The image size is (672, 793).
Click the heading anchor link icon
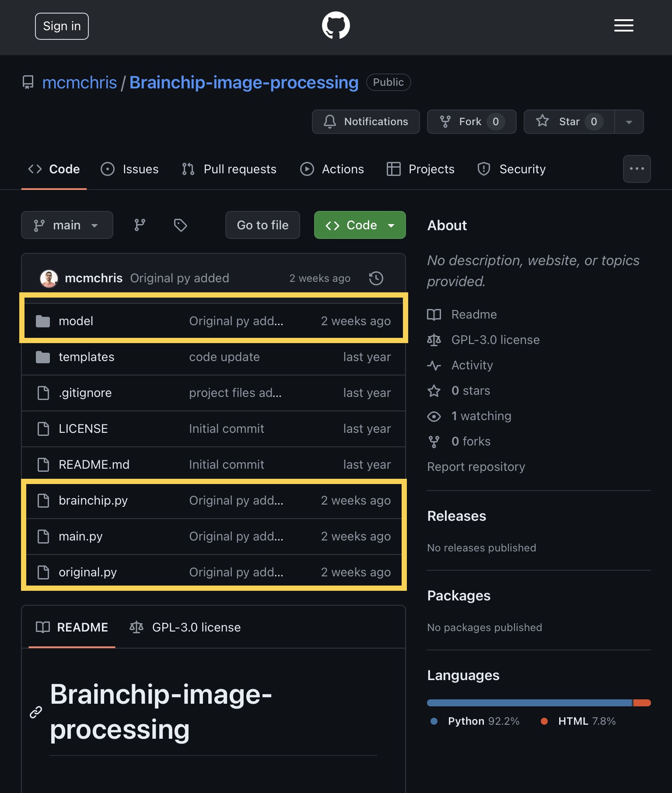click(36, 712)
